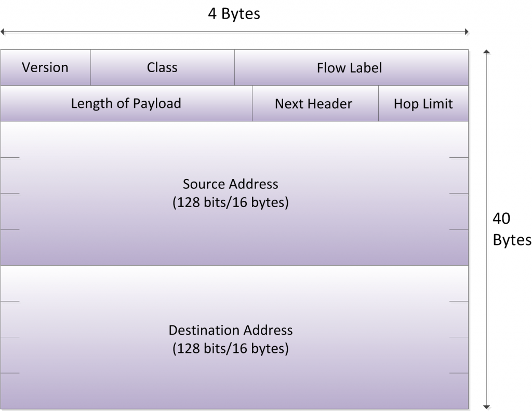Click middle-right tick mark in Source Address block

pyautogui.click(x=459, y=194)
